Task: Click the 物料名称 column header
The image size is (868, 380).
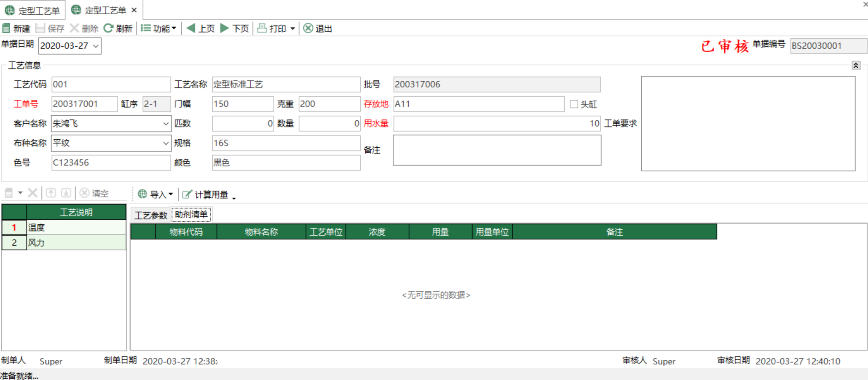Action: tap(261, 232)
